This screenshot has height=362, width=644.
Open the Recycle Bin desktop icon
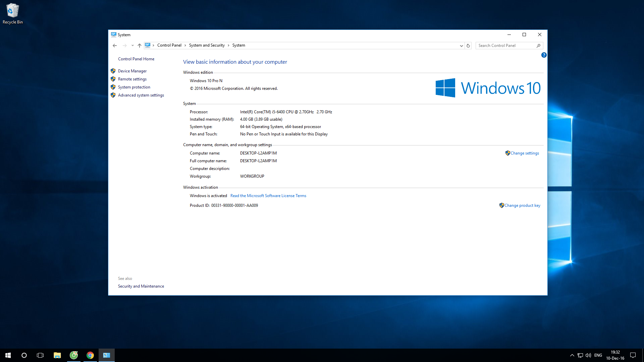(13, 13)
